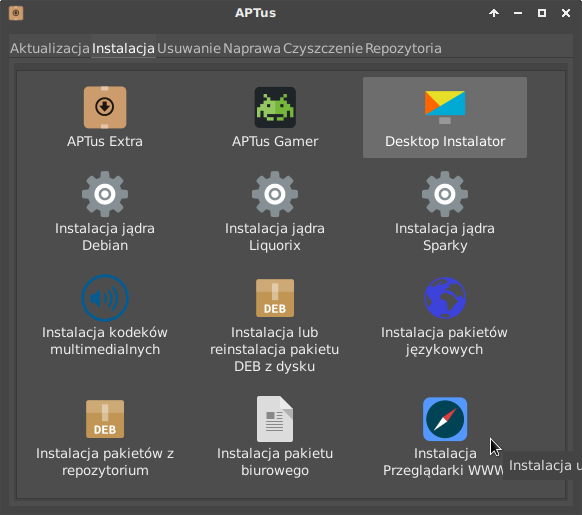The width and height of the screenshot is (582, 515).
Task: Click "Instalacja pakietu biurowego" text
Action: [275, 462]
